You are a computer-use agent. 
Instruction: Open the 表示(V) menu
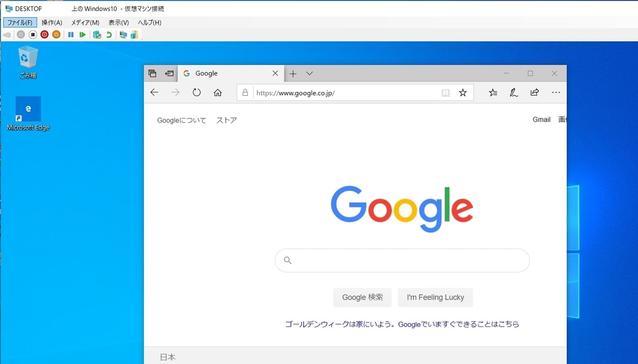119,22
